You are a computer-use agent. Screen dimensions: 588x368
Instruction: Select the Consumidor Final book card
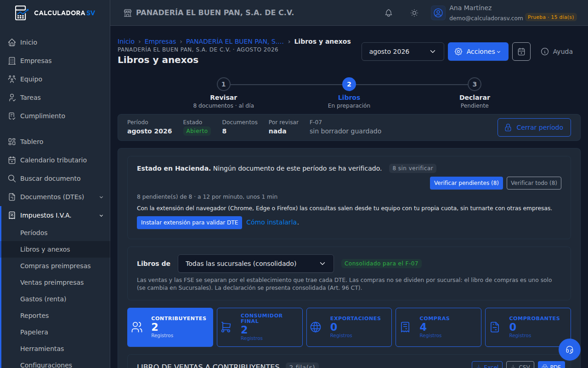point(260,327)
